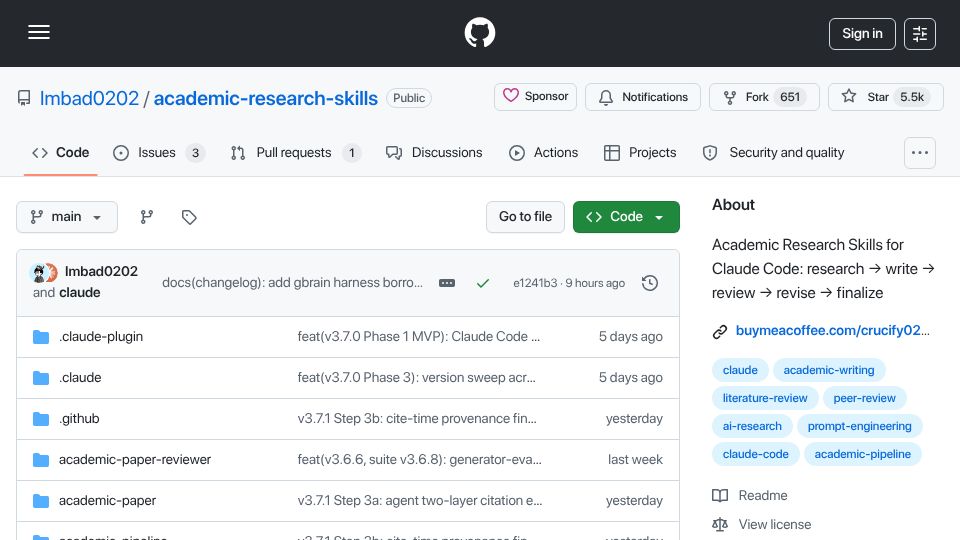The image size is (960, 540).
Task: Select the academic-pipeline topic tag
Action: [x=863, y=454]
